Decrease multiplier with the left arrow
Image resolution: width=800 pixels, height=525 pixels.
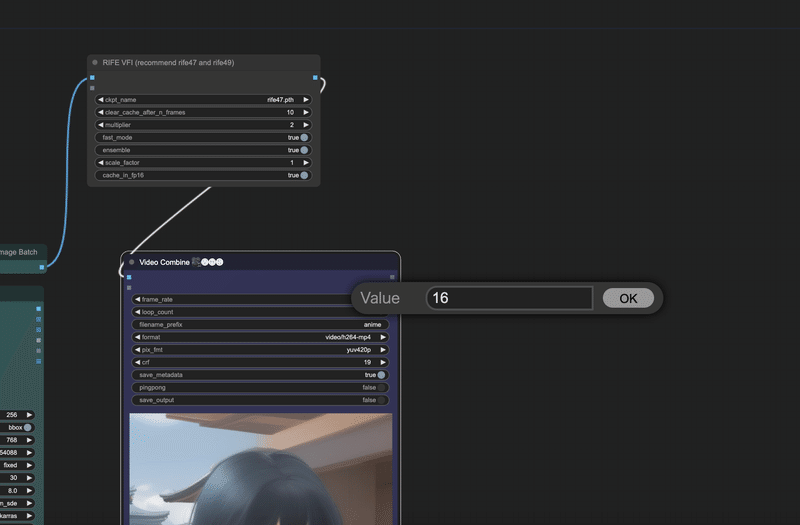[101, 124]
